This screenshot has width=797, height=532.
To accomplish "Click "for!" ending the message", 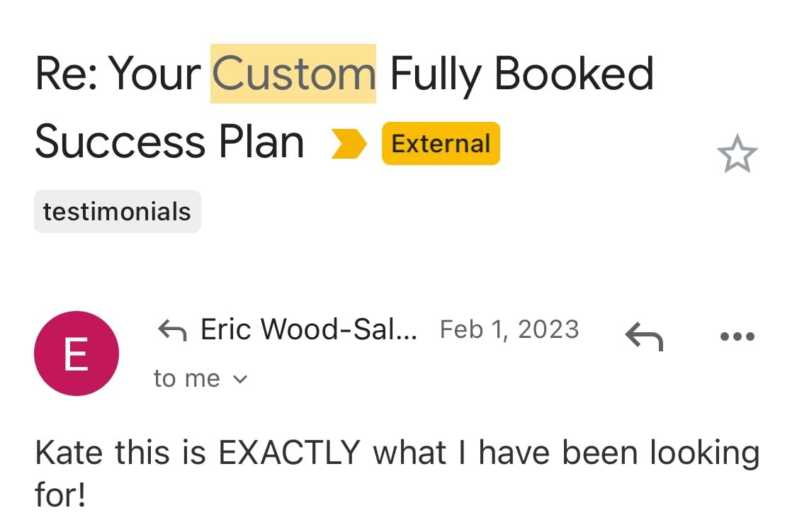I will click(60, 495).
